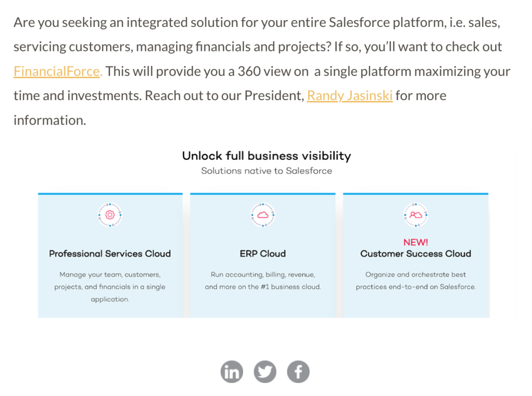Open the Twitter social icon
The image size is (532, 396).
coord(265,372)
